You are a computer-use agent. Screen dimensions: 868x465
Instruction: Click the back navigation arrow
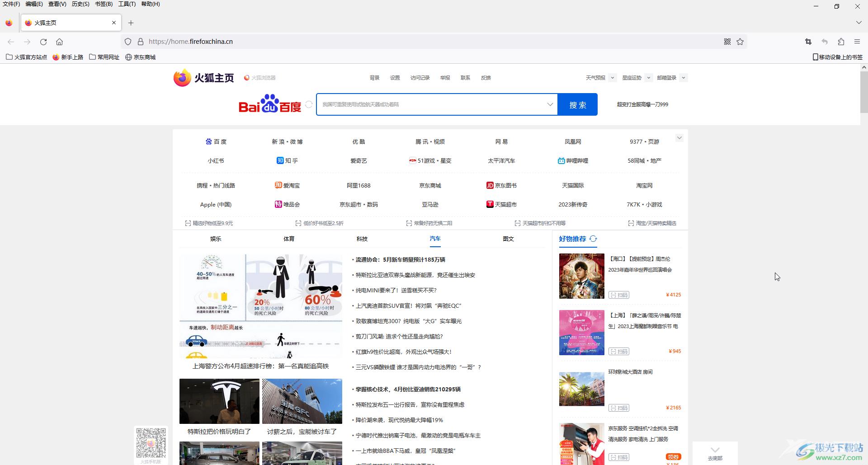click(x=11, y=42)
